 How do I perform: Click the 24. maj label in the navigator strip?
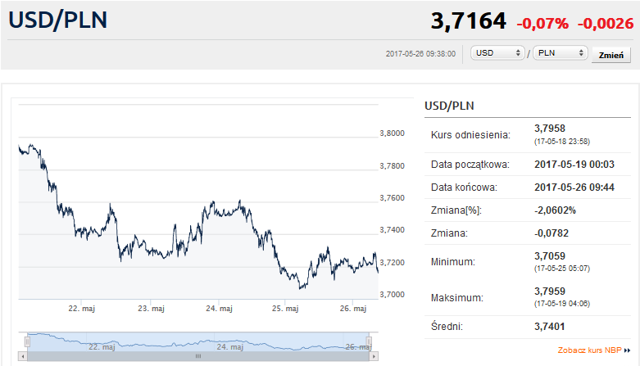[230, 347]
